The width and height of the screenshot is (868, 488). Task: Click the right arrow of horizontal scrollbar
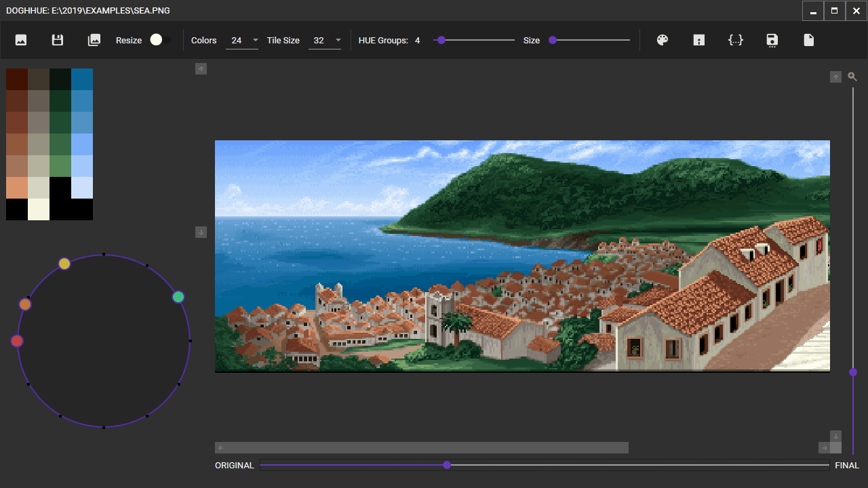(824, 447)
